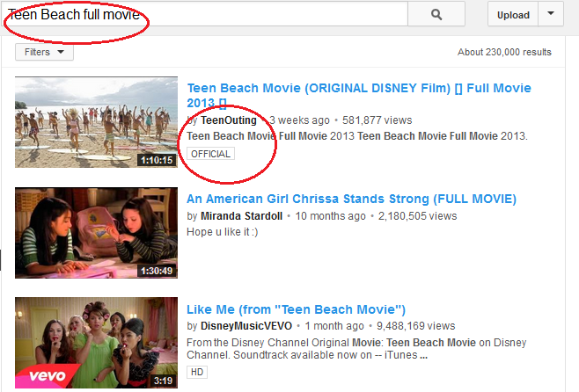Screen dimensions: 579x392
Task: Select the 2,180,505 views text
Action: [418, 216]
